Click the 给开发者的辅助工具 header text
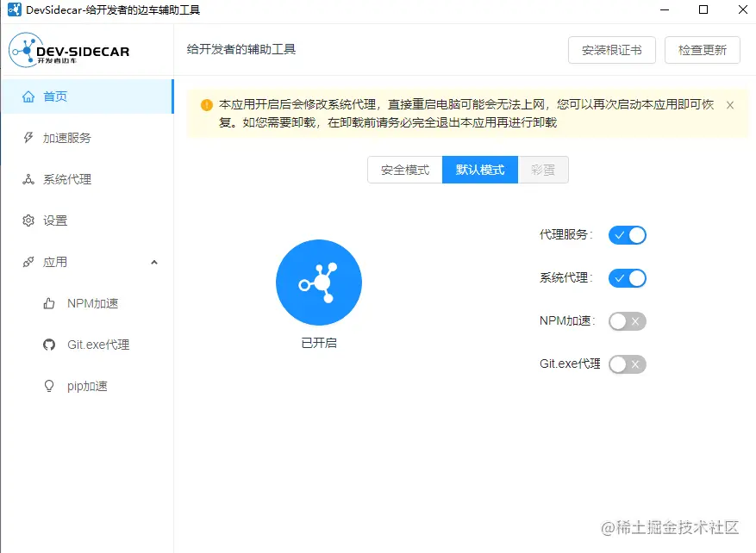 tap(241, 49)
